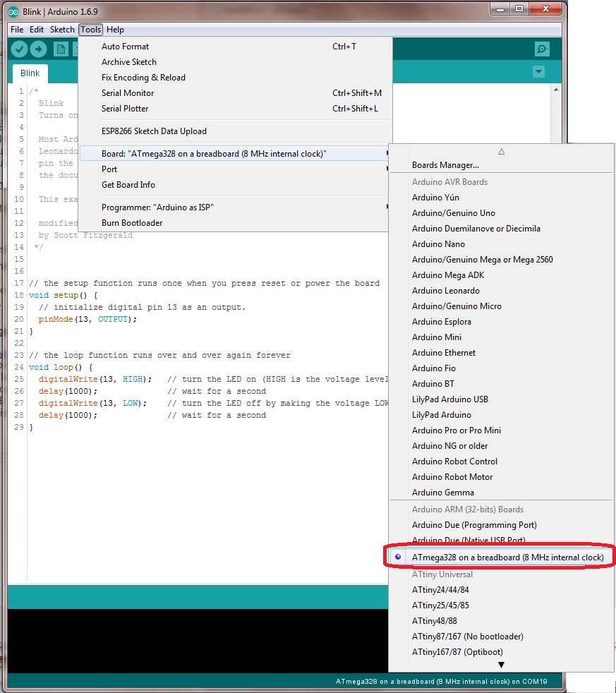Select Arduino Yún board
Viewport: 616px width, 693px height.
(x=501, y=198)
